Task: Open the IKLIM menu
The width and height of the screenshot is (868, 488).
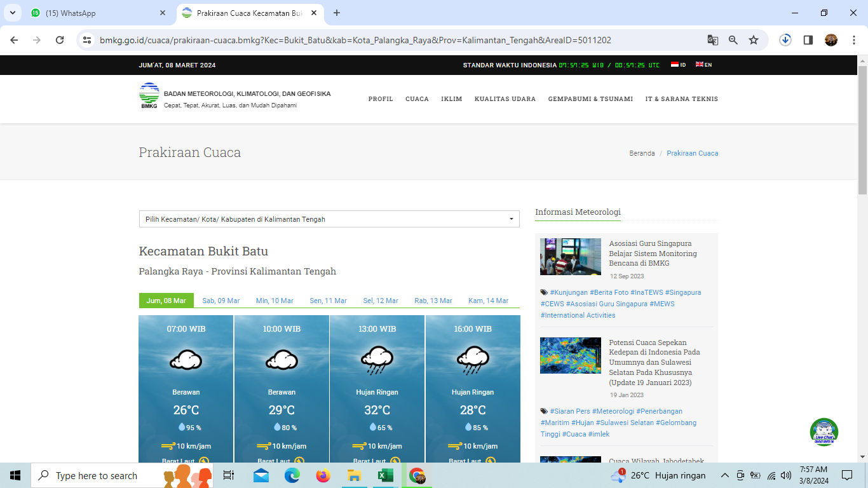Action: (x=452, y=99)
